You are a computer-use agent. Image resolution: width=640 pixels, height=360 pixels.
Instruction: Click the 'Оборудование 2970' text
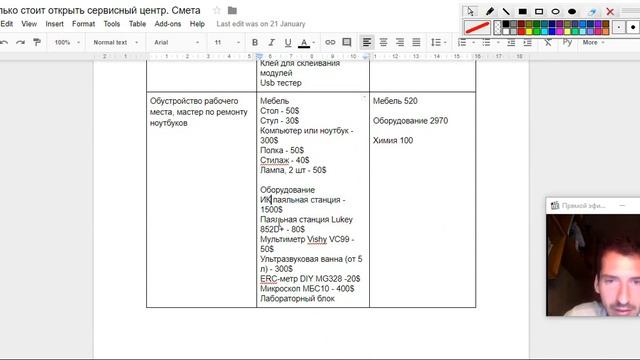[410, 121]
